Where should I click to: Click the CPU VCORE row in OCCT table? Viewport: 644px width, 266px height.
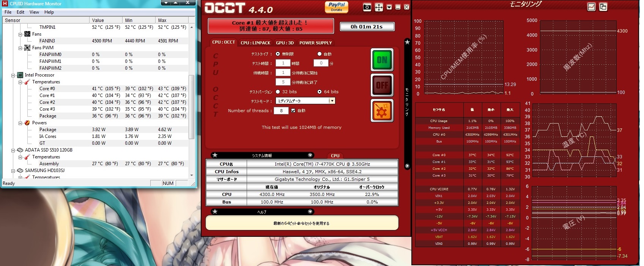click(x=468, y=189)
